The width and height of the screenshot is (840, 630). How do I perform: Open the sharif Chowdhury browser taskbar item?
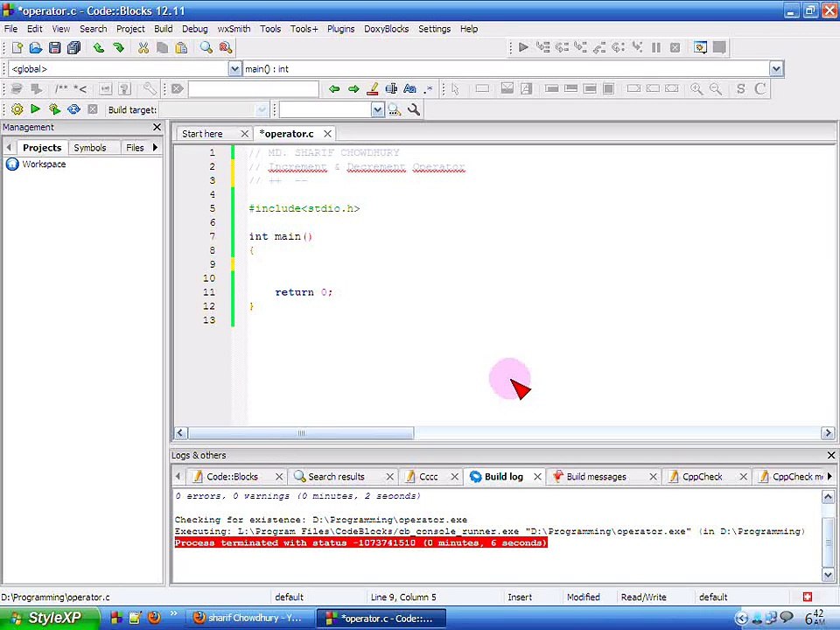248,618
